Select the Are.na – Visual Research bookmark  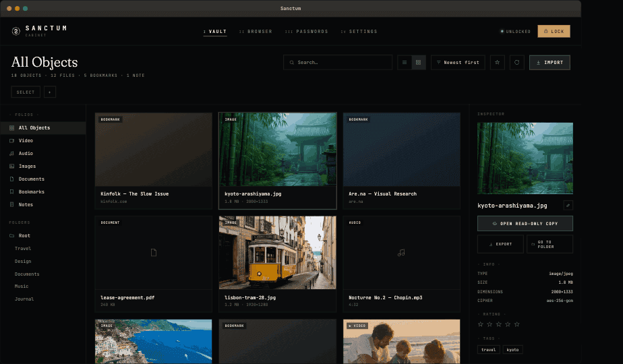point(401,160)
